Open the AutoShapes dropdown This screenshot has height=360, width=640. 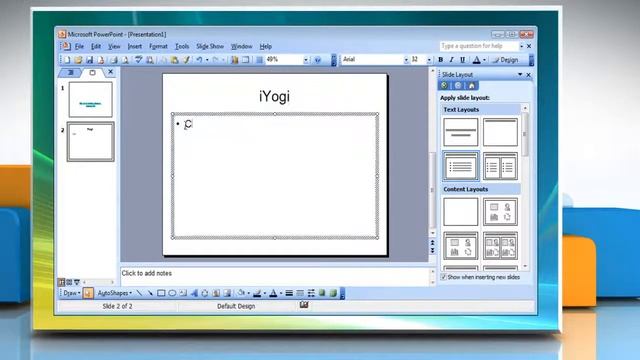click(x=115, y=293)
